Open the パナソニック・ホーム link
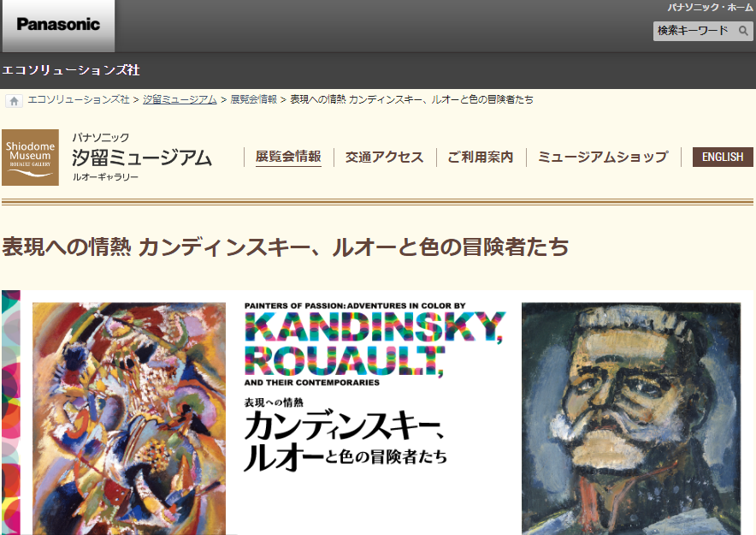This screenshot has height=535, width=756. click(x=710, y=7)
